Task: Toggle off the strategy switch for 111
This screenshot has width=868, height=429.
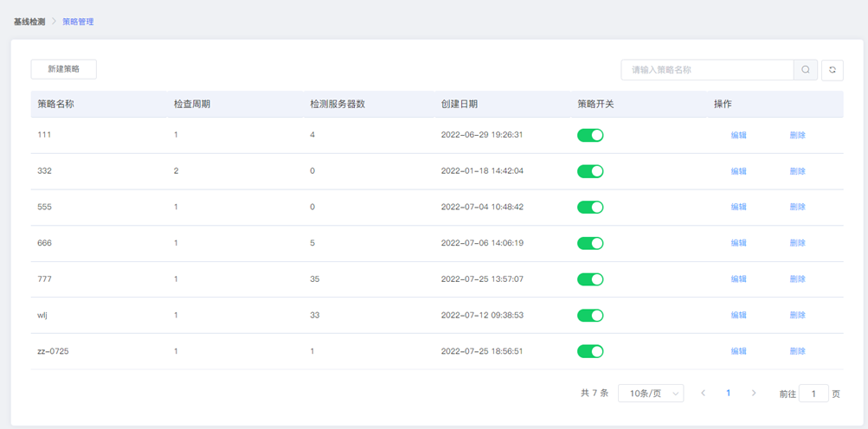Action: click(x=590, y=135)
